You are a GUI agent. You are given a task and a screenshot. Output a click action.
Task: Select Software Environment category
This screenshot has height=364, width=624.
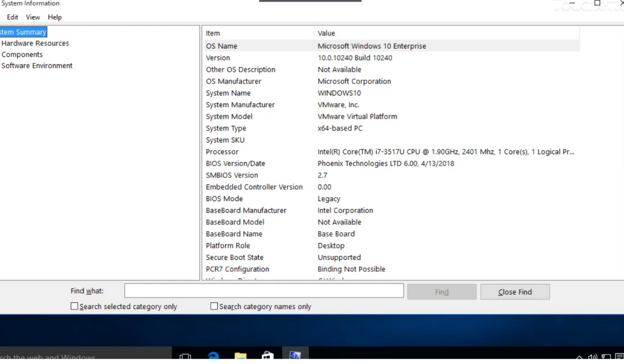point(37,66)
